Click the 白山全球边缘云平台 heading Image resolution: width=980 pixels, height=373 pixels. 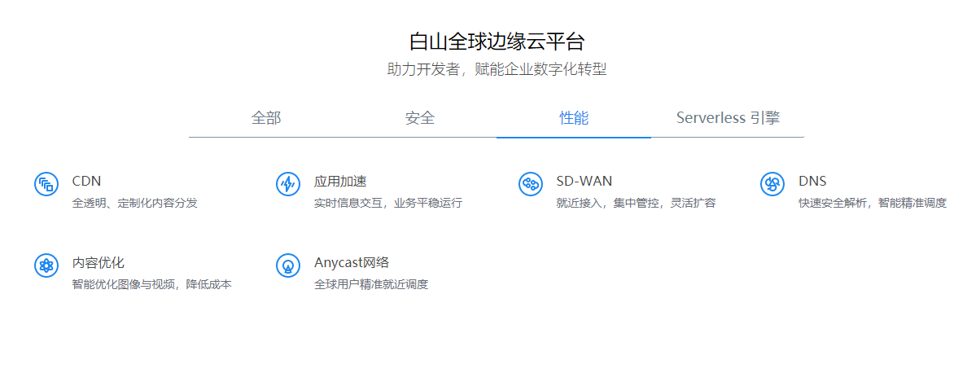tap(497, 42)
